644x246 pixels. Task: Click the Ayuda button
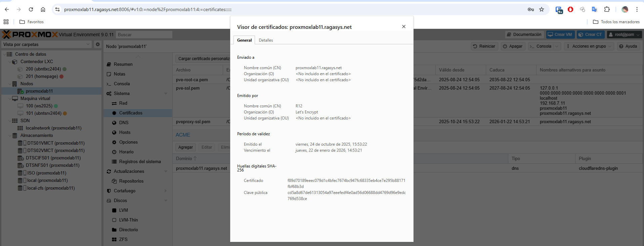[628, 46]
